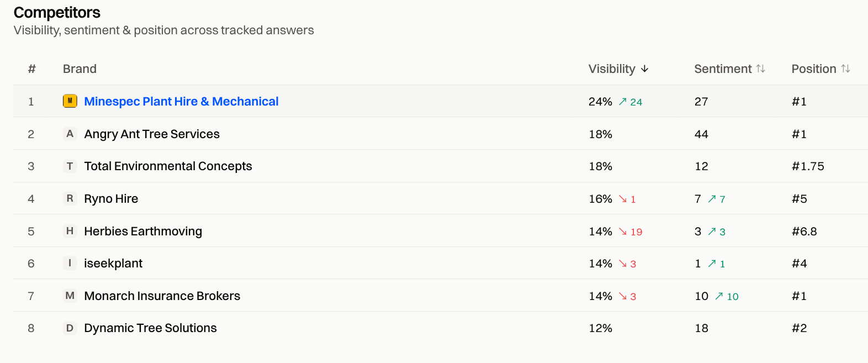Sort by Sentiment using its sort arrows
Screen dimensions: 868x363
tap(760, 69)
